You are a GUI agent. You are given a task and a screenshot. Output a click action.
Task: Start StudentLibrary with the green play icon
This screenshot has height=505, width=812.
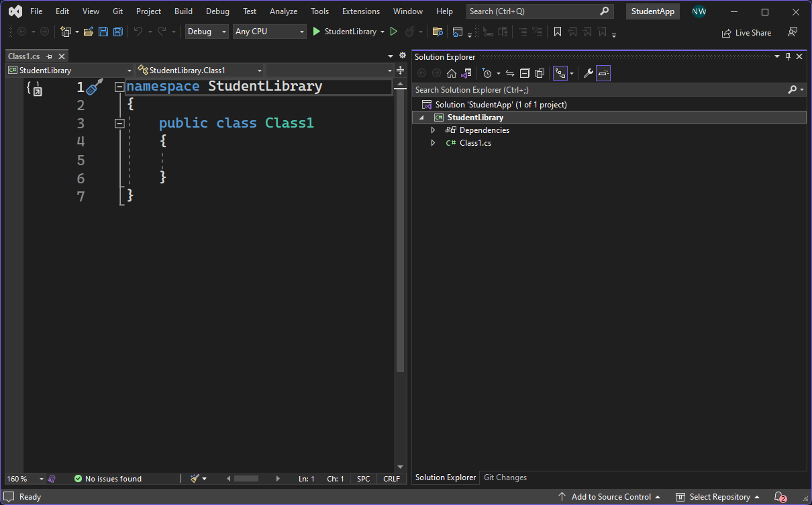317,32
